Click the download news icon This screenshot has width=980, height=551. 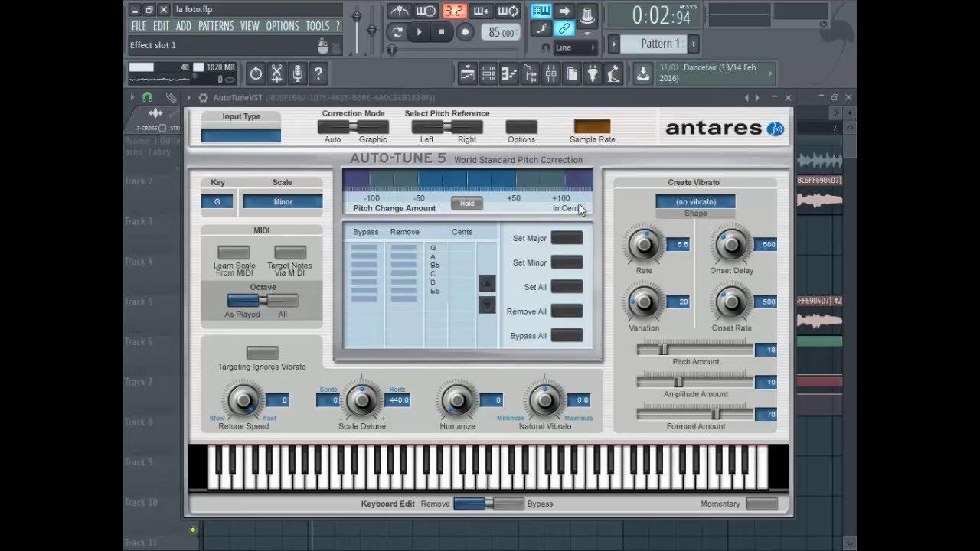click(x=643, y=73)
